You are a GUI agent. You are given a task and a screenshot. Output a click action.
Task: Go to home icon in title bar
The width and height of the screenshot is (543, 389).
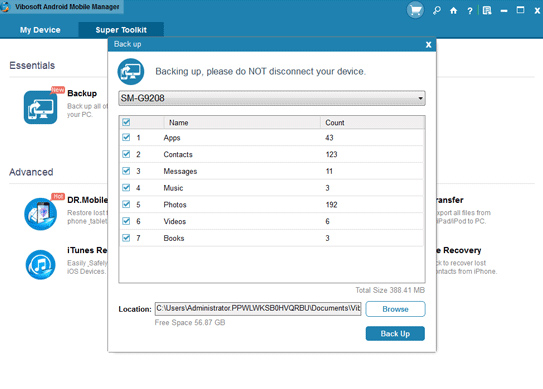coord(453,11)
